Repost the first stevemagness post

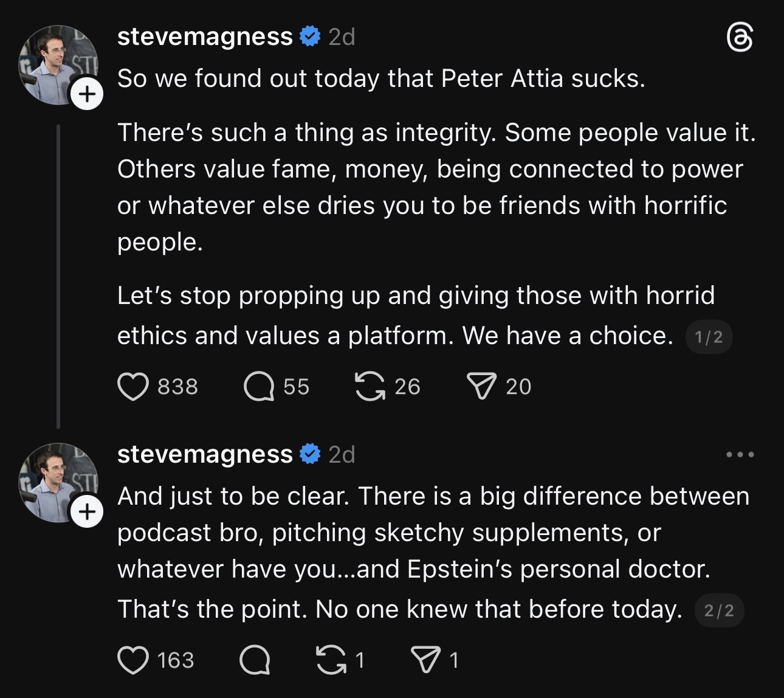tap(370, 387)
